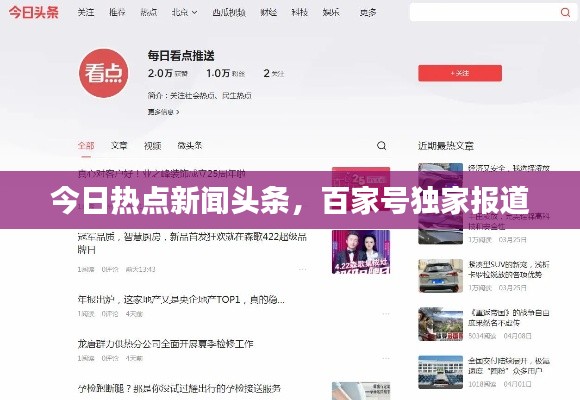The height and width of the screenshot is (400, 580).
Task: Switch to the 微头条 tab
Action: (x=190, y=145)
